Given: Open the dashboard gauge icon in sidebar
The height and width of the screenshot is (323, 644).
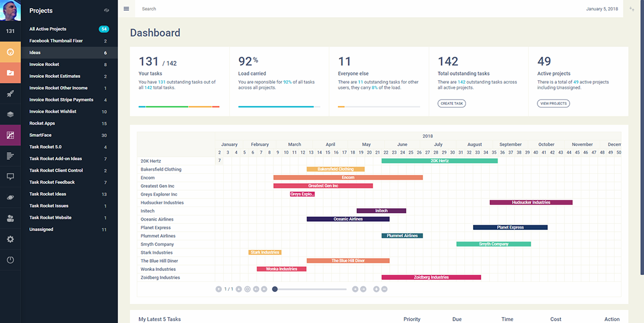Looking at the screenshot, I should [10, 52].
